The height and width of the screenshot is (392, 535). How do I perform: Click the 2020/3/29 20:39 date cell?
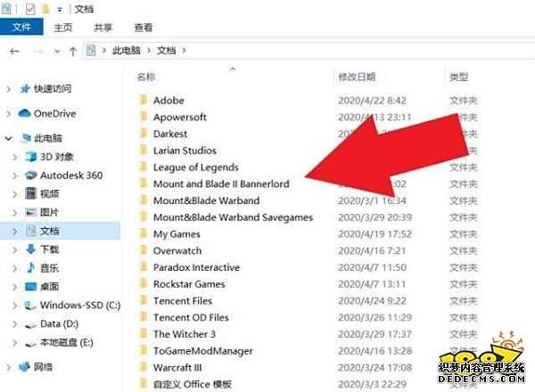(374, 217)
